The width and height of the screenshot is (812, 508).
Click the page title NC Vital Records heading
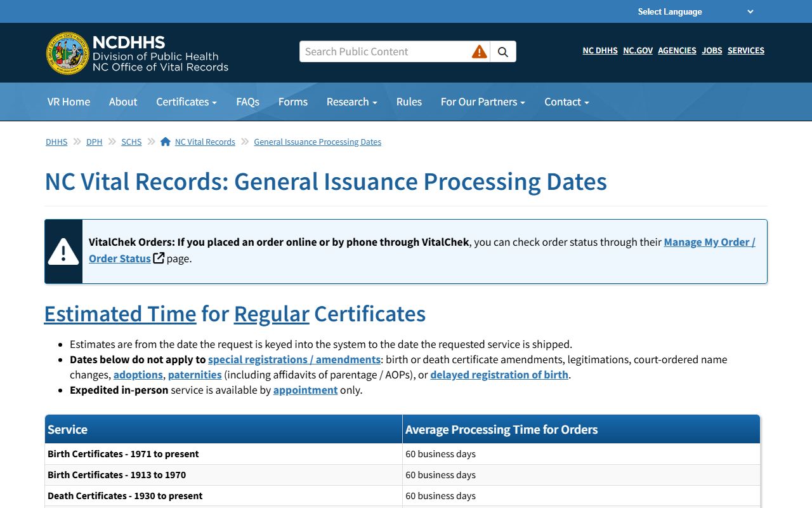325,182
